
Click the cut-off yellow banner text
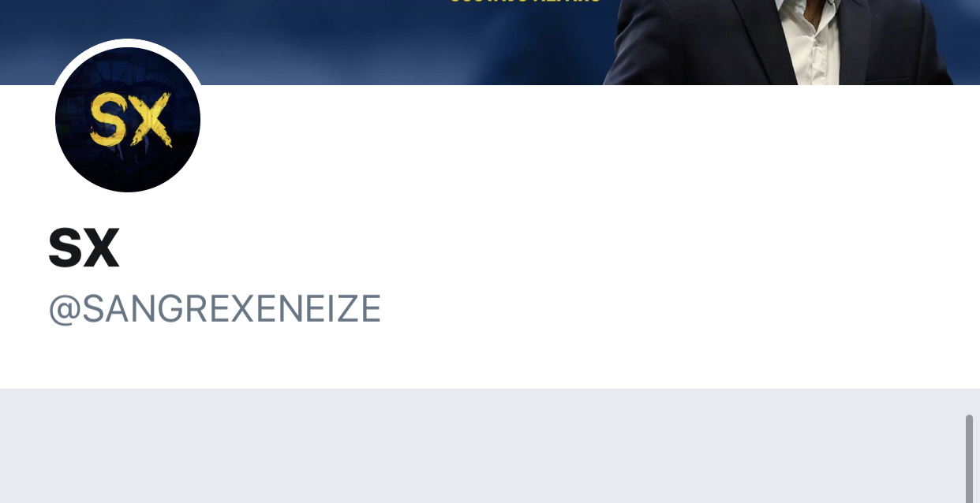click(x=526, y=2)
